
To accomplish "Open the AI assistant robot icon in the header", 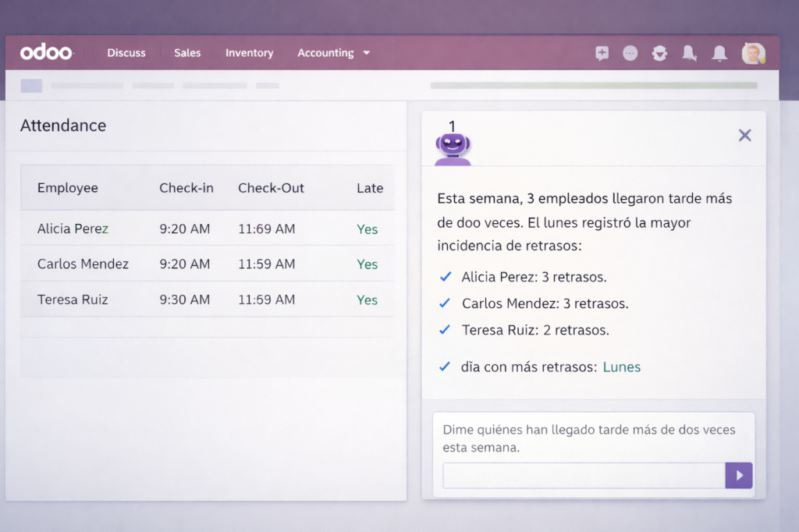I will click(x=659, y=53).
